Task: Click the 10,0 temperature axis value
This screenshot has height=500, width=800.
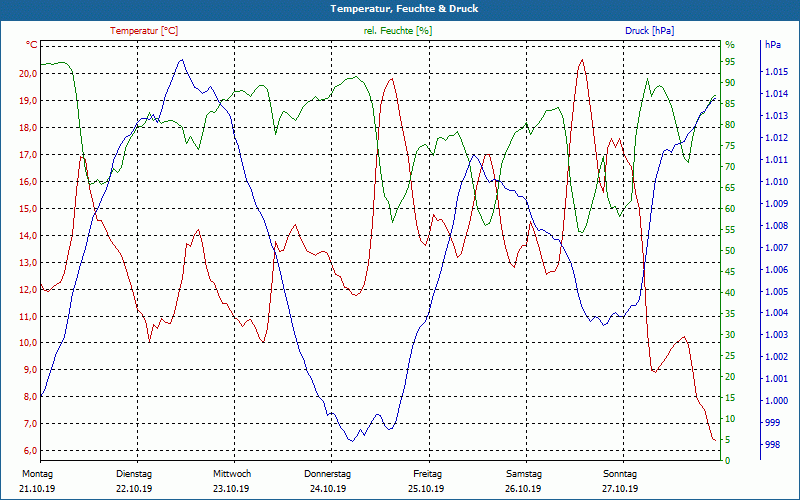Action: [x=28, y=343]
